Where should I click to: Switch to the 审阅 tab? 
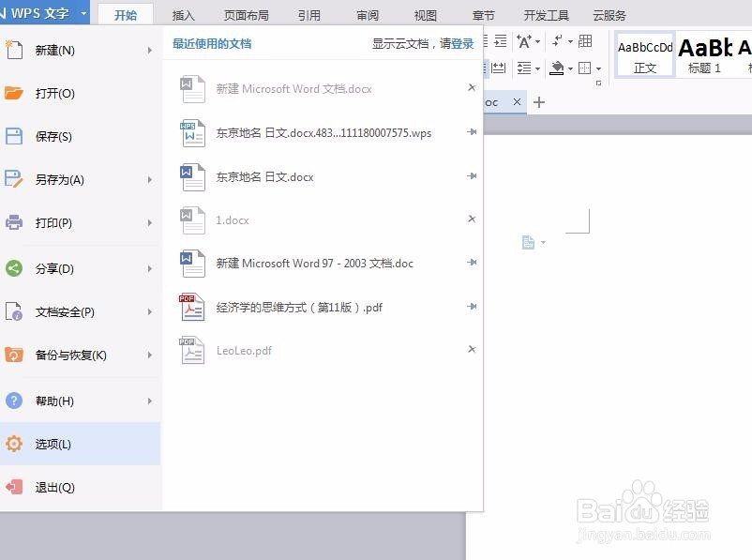click(x=368, y=15)
